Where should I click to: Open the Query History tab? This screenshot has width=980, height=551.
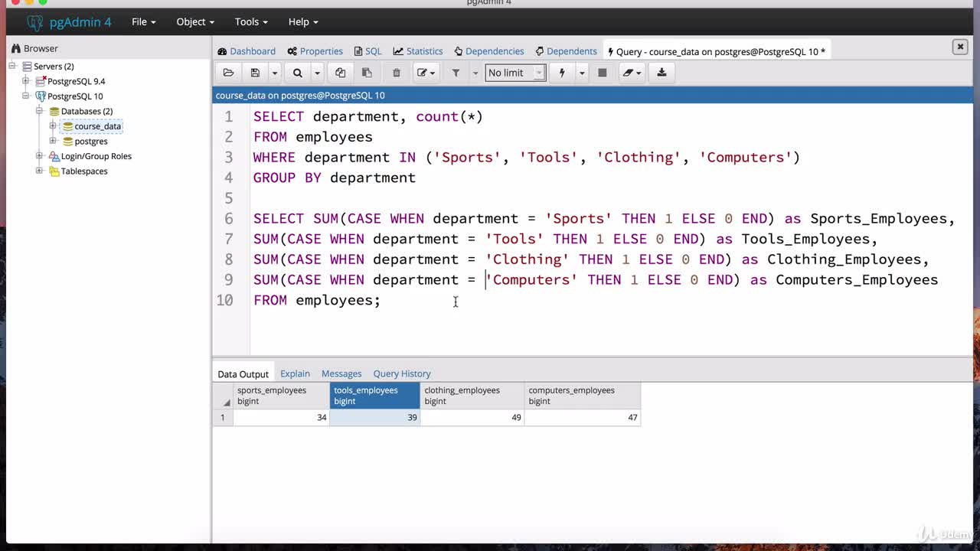tap(402, 373)
